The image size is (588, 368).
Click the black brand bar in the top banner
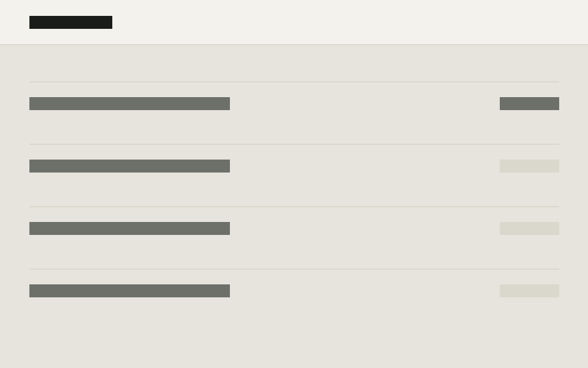click(x=71, y=22)
